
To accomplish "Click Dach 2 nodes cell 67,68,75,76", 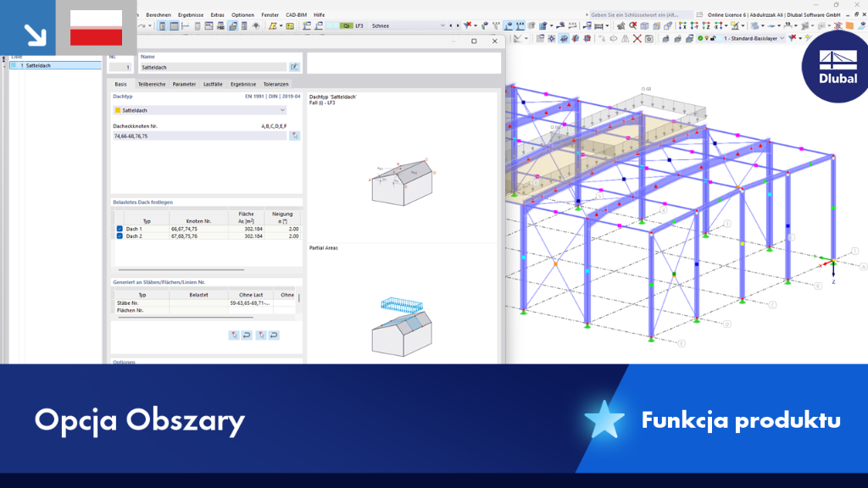I will (198, 236).
